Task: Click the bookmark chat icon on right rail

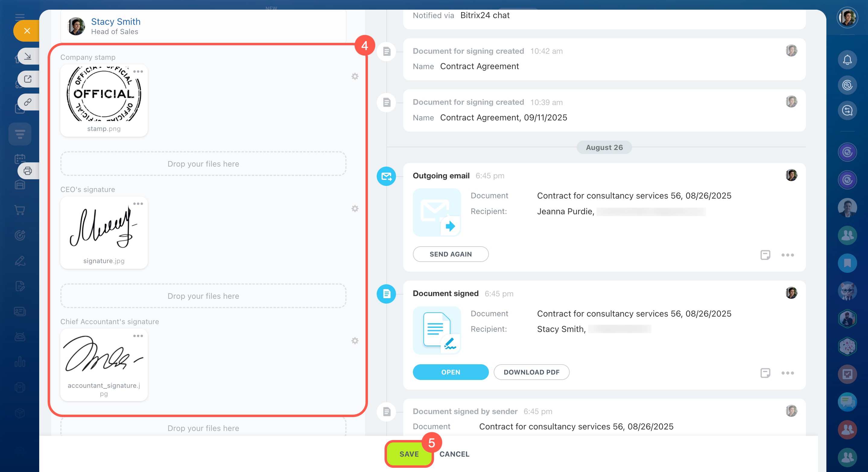Action: point(847,263)
